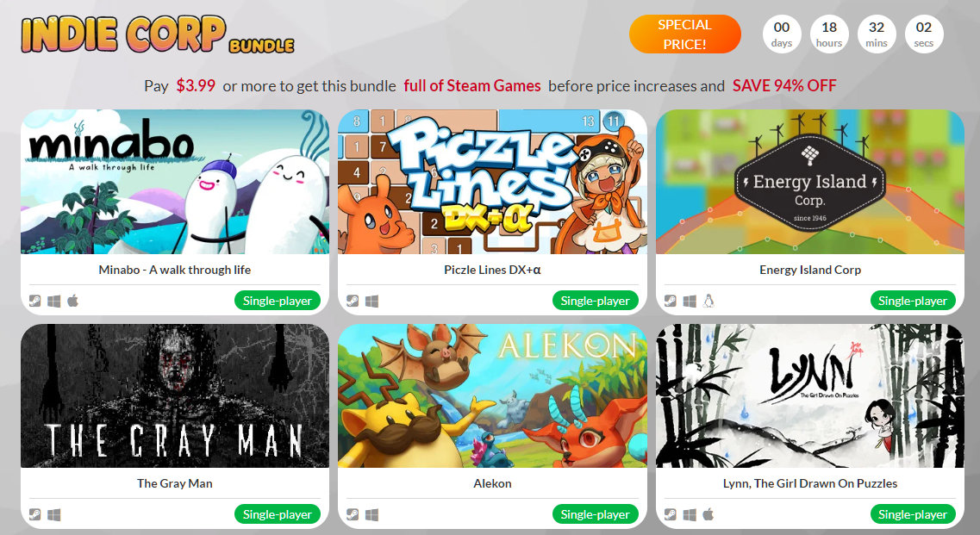Click the Windows icon under Minabo card

point(54,302)
